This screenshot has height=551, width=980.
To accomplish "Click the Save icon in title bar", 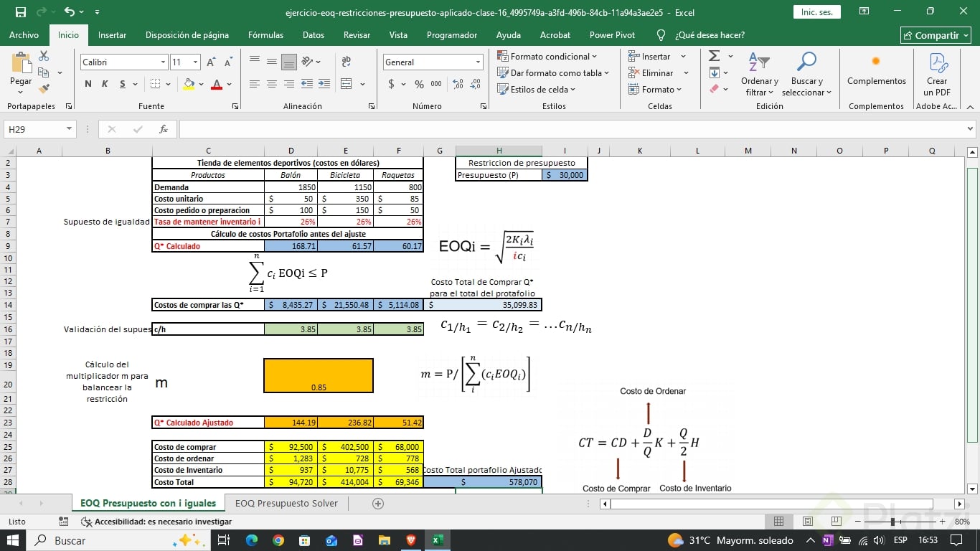I will click(20, 12).
